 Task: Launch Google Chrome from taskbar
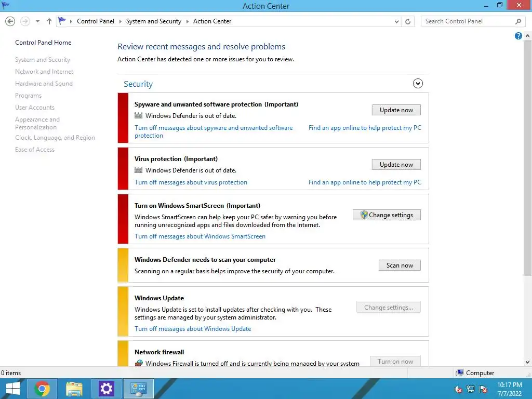(42, 389)
